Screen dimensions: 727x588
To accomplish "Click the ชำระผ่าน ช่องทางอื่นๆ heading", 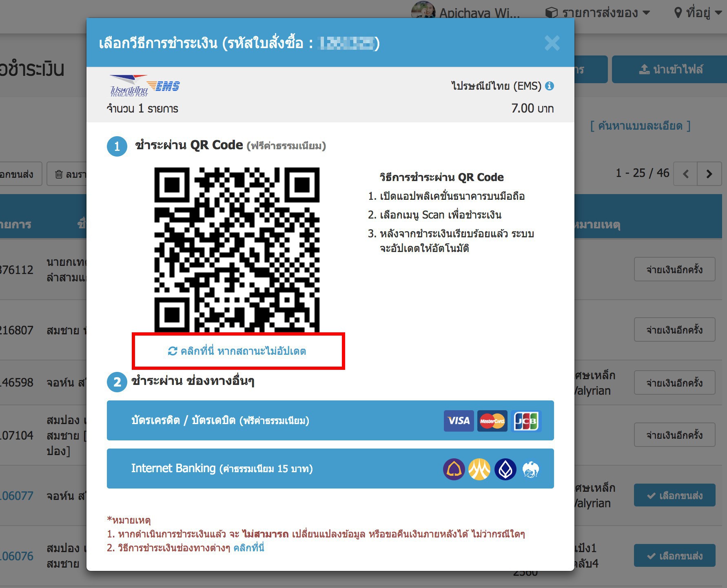I will click(x=193, y=381).
